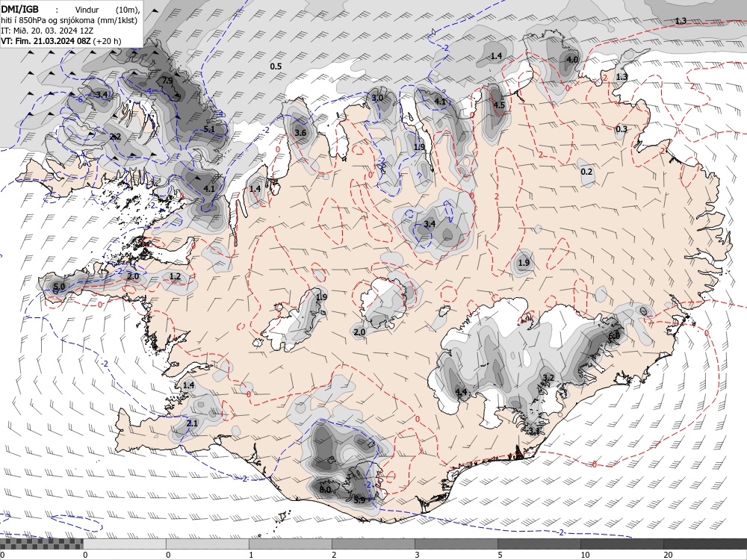
Task: Click the legend scale number 1
Action: tap(251, 555)
